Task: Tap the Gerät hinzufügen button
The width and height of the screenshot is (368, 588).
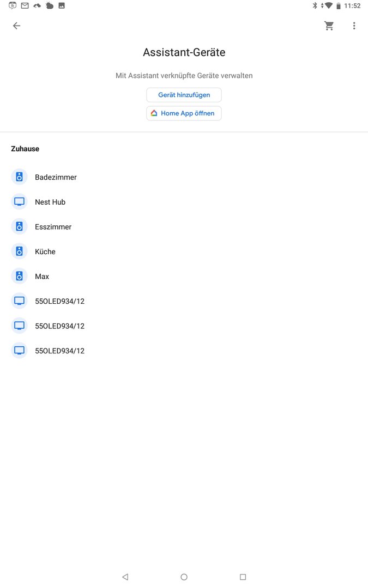Action: pyautogui.click(x=184, y=95)
